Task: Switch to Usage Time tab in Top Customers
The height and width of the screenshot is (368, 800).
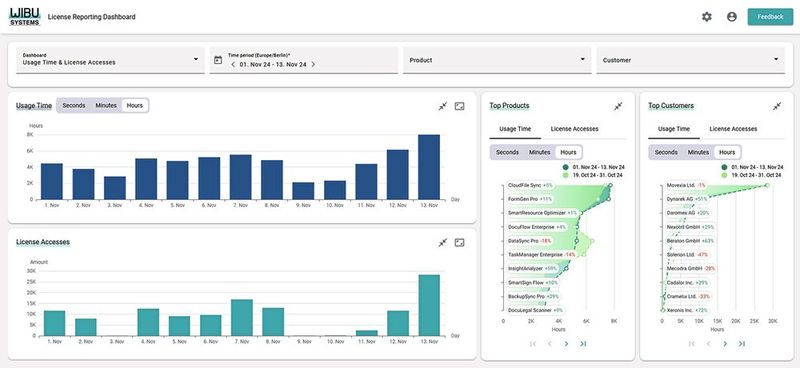Action: (673, 129)
